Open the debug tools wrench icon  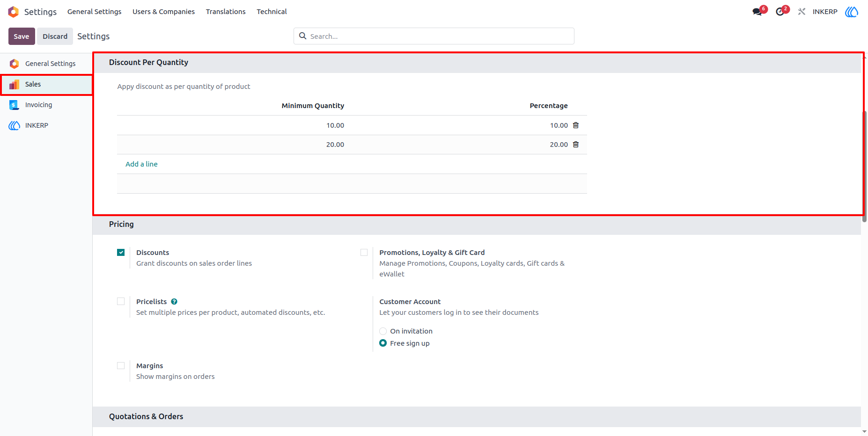coord(802,12)
